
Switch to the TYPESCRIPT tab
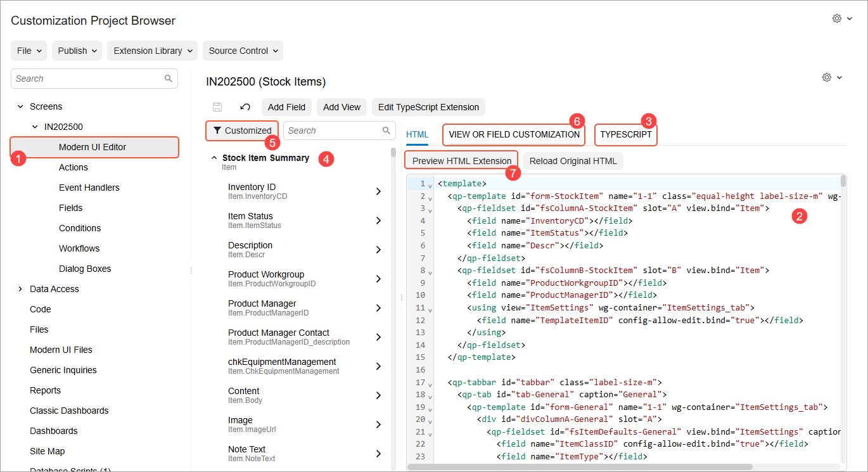pyautogui.click(x=625, y=134)
